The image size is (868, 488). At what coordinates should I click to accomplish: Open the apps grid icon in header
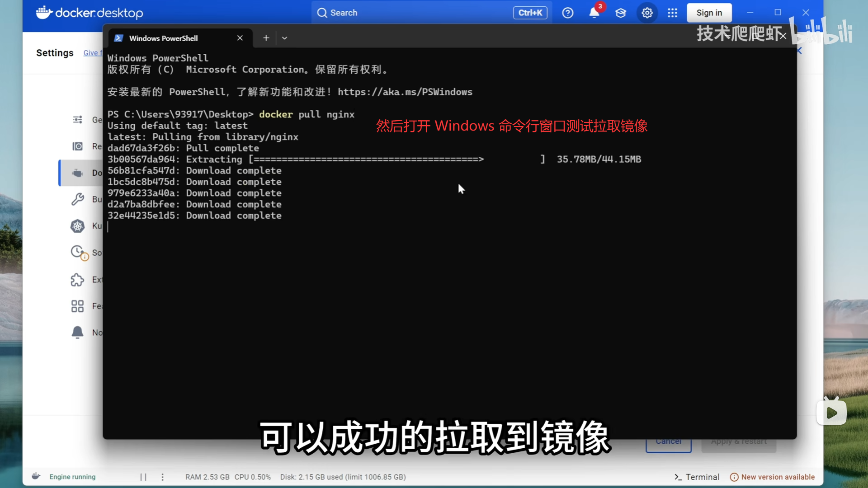[672, 13]
